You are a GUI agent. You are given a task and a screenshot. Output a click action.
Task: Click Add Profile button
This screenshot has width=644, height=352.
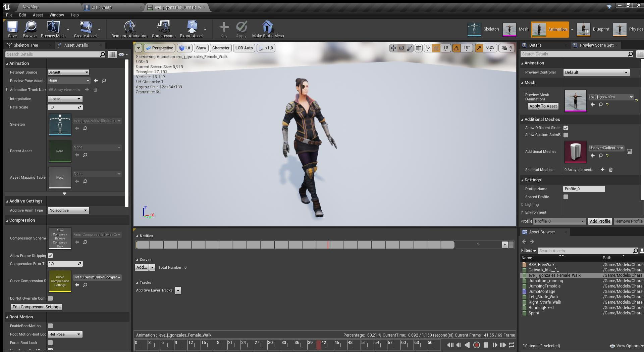tap(600, 221)
